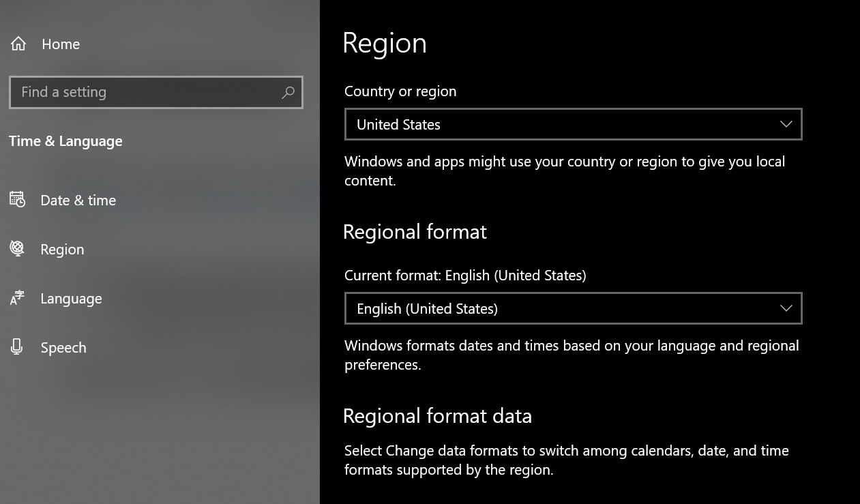Click the Region globe icon
The image size is (860, 504).
[18, 249]
